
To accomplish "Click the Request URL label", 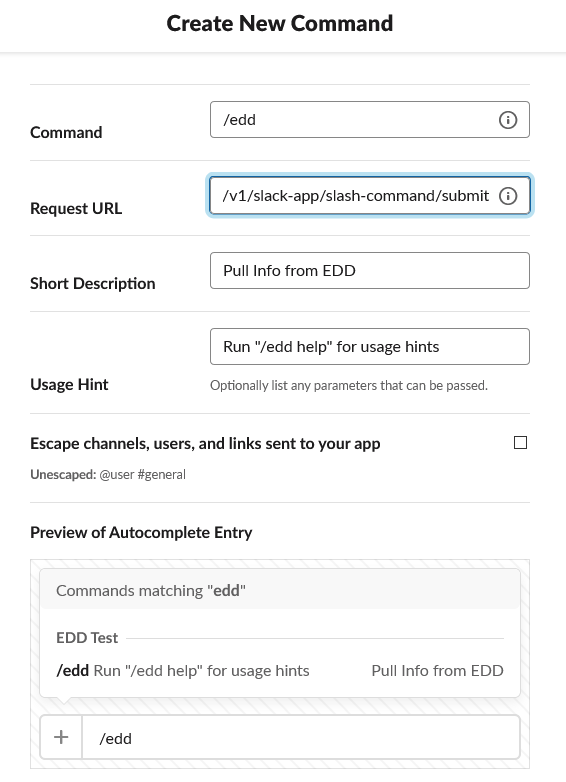I will (x=76, y=208).
